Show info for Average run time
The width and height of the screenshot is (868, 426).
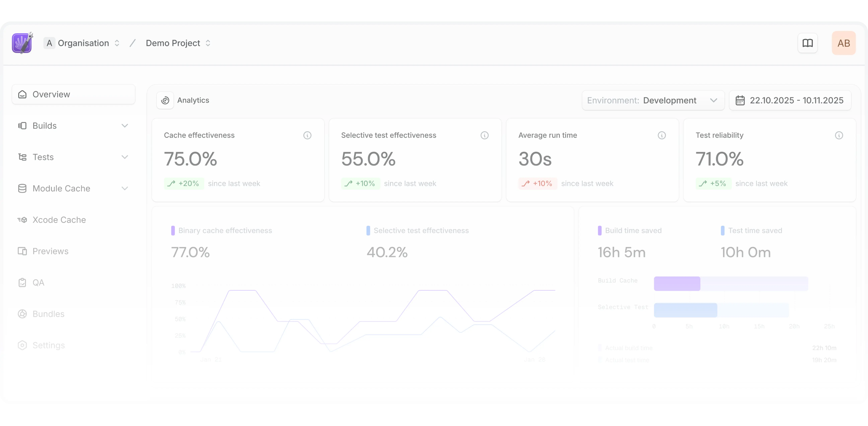click(661, 135)
